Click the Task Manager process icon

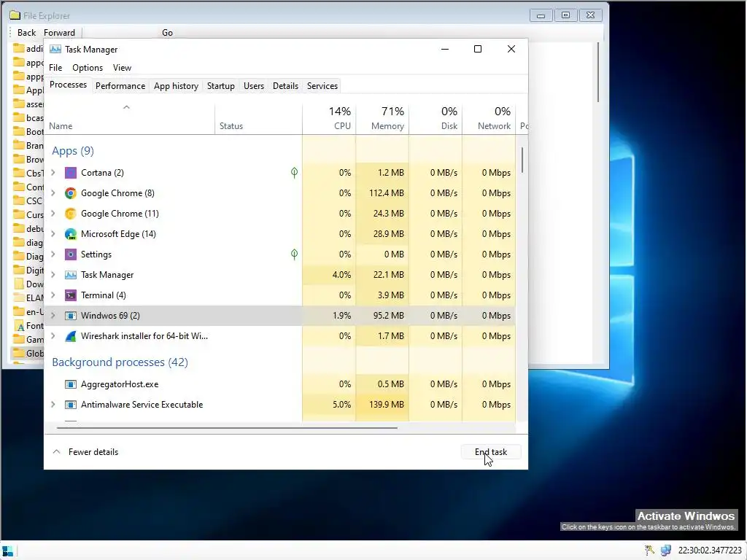pyautogui.click(x=71, y=275)
